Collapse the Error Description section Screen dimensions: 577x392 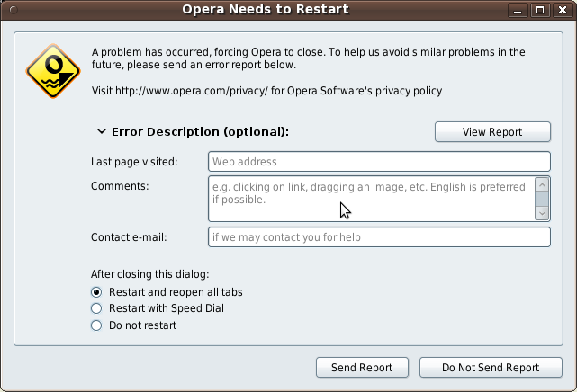click(101, 131)
